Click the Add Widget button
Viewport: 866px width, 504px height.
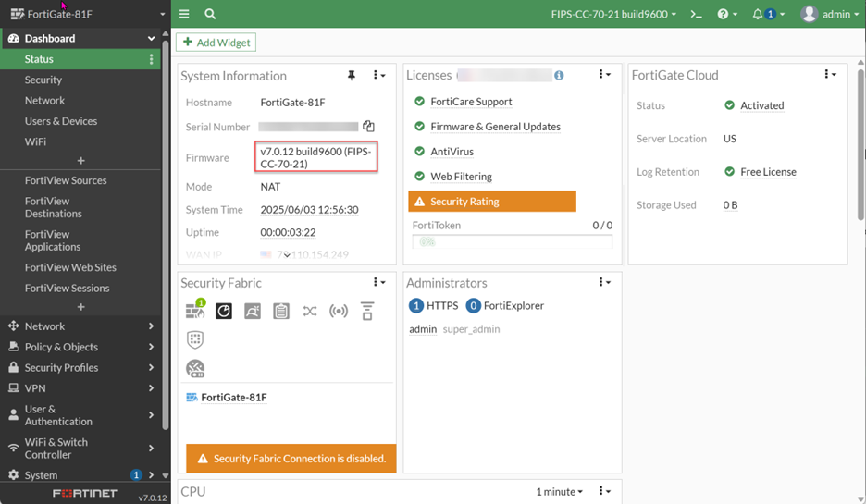[216, 43]
